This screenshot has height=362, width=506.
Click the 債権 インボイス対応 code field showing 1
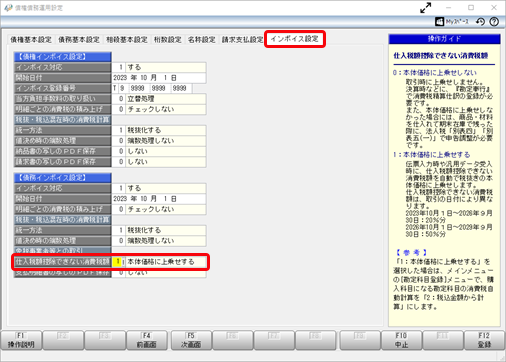119,67
